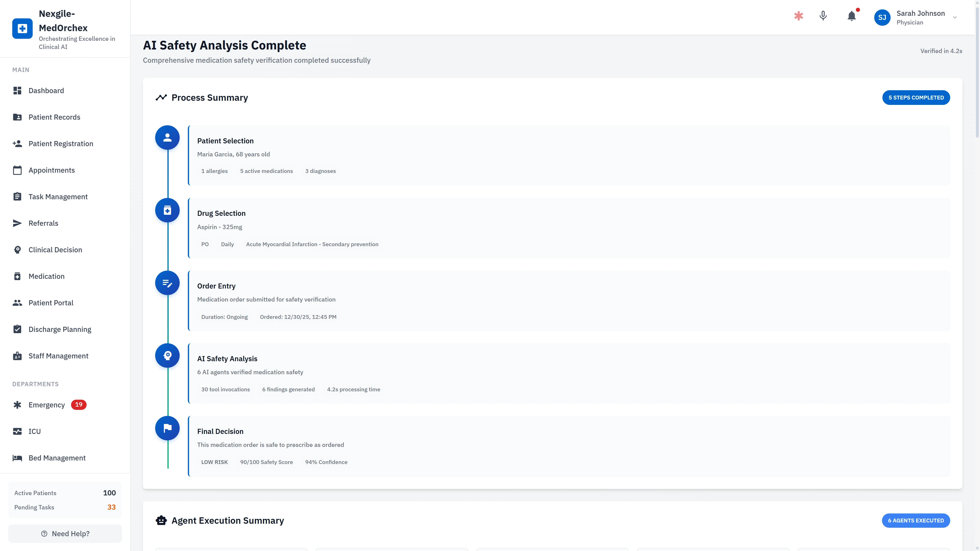Navigate to Medication page
The image size is (980, 551).
46,277
